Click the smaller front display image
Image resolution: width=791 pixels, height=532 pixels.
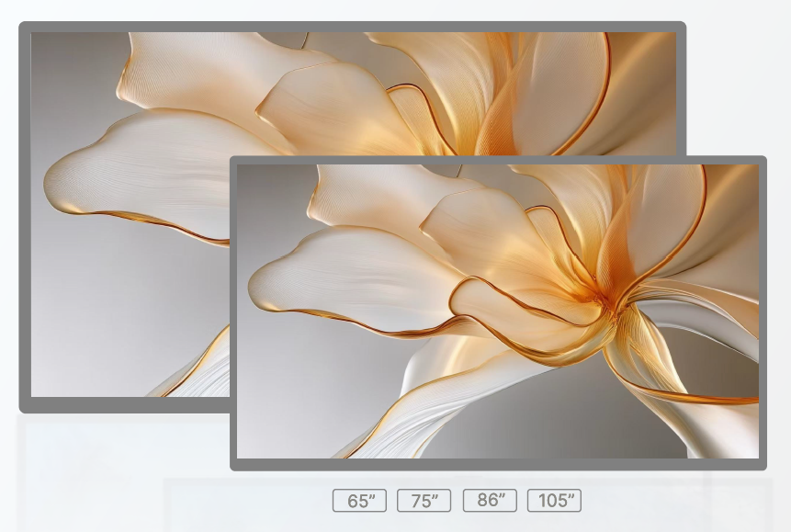(x=499, y=313)
